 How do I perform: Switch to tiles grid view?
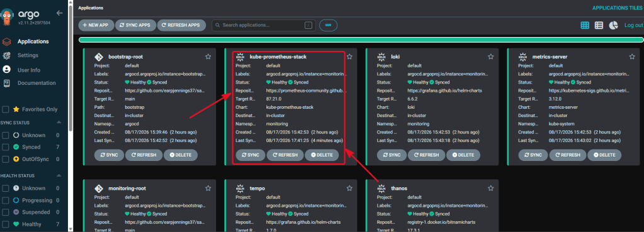point(585,25)
